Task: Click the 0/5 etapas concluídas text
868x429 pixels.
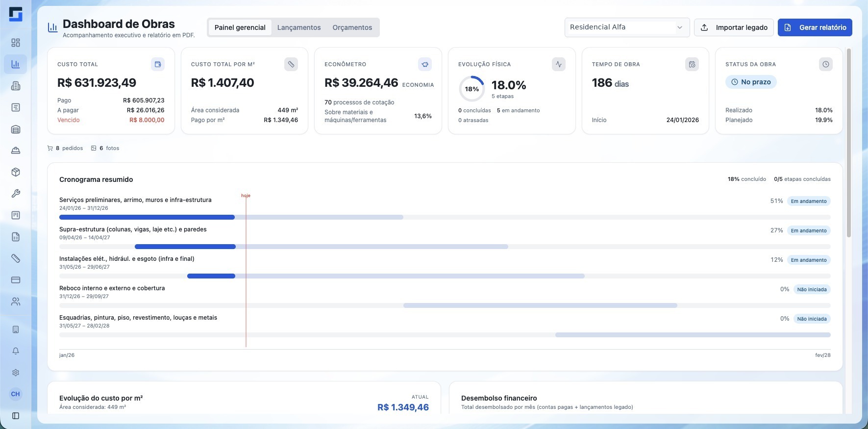Action: click(x=802, y=179)
